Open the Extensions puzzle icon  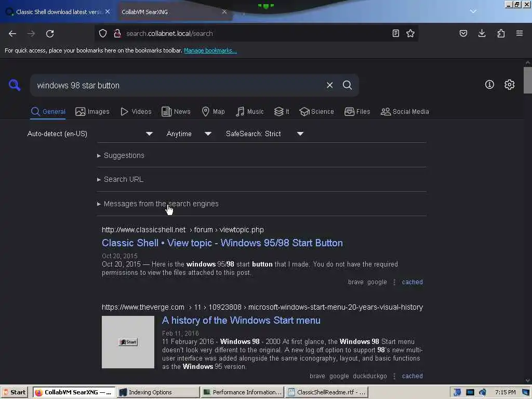(x=501, y=33)
